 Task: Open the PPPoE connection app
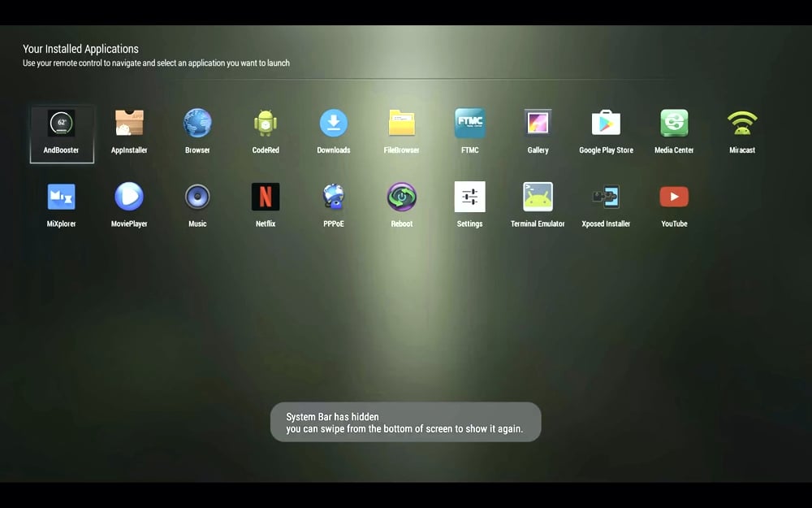[x=333, y=198]
